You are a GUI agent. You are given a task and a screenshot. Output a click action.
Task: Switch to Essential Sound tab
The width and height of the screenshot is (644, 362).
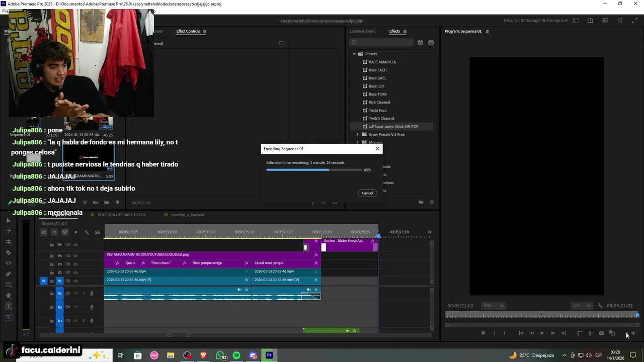[363, 31]
